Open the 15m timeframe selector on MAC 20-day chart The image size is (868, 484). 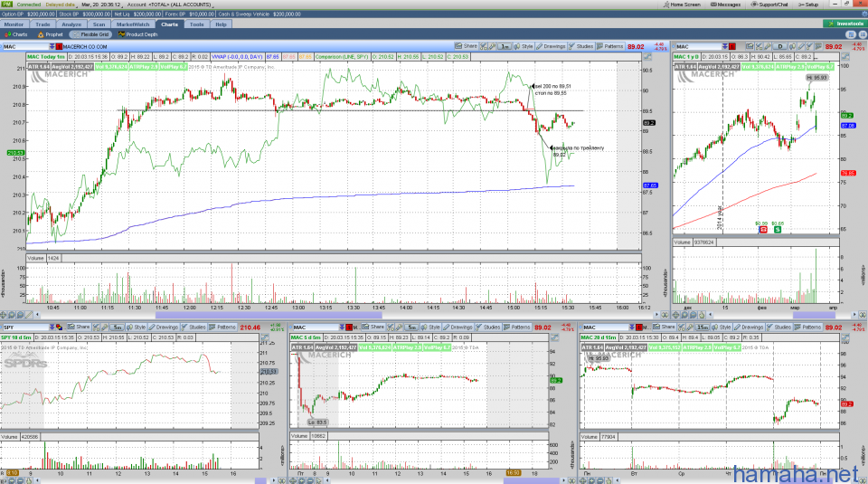tap(702, 327)
